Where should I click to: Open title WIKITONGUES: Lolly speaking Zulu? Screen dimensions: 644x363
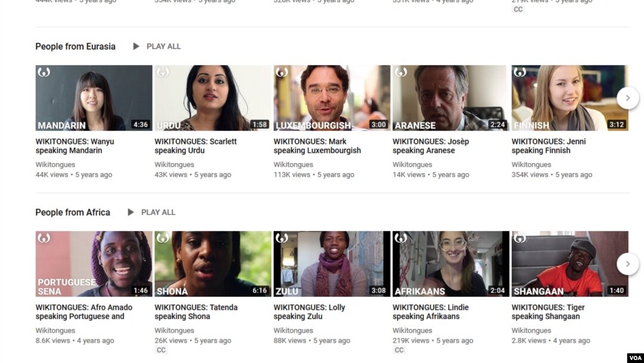pos(309,312)
